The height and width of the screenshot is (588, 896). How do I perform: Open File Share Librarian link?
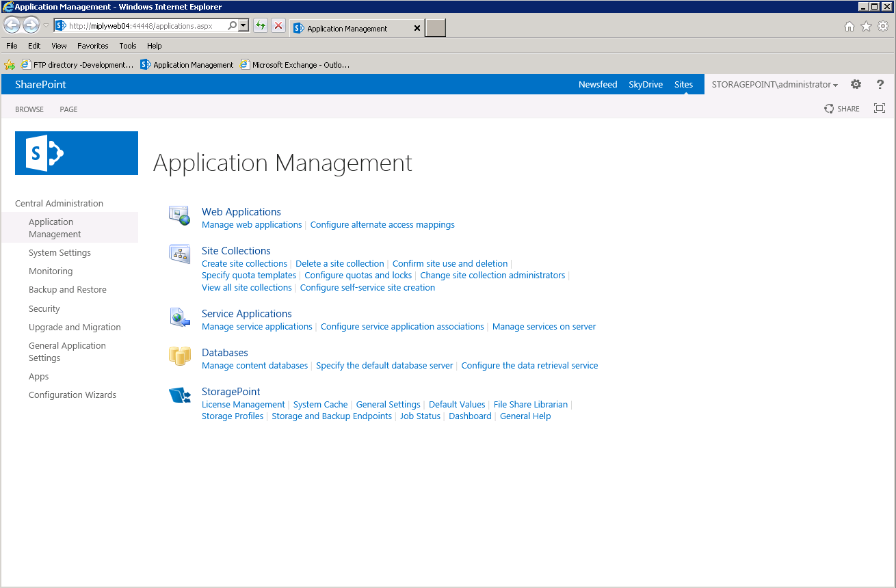(531, 404)
